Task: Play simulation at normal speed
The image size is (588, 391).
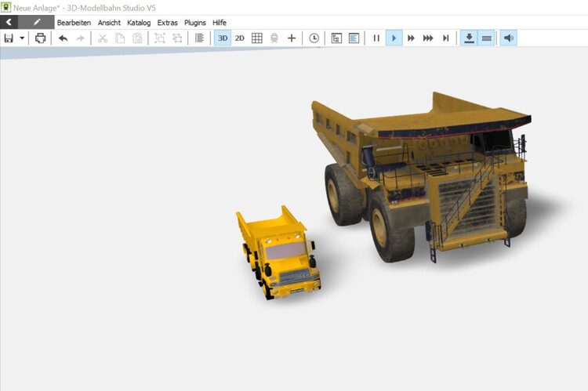Action: pyautogui.click(x=394, y=38)
